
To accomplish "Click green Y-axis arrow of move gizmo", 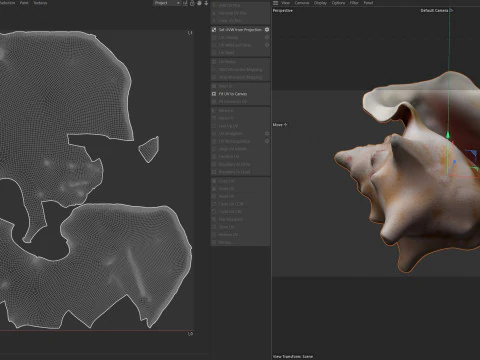I will tap(448, 135).
